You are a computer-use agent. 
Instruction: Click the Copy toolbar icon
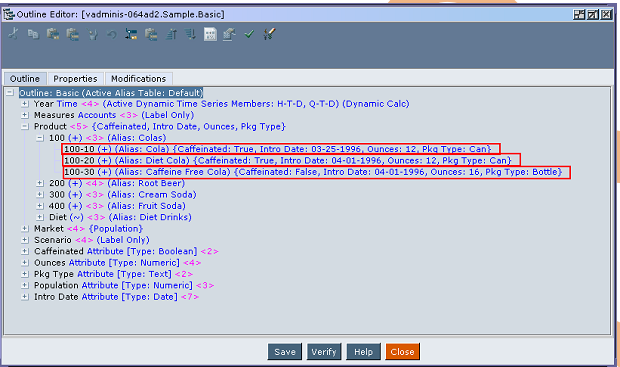[x=33, y=34]
